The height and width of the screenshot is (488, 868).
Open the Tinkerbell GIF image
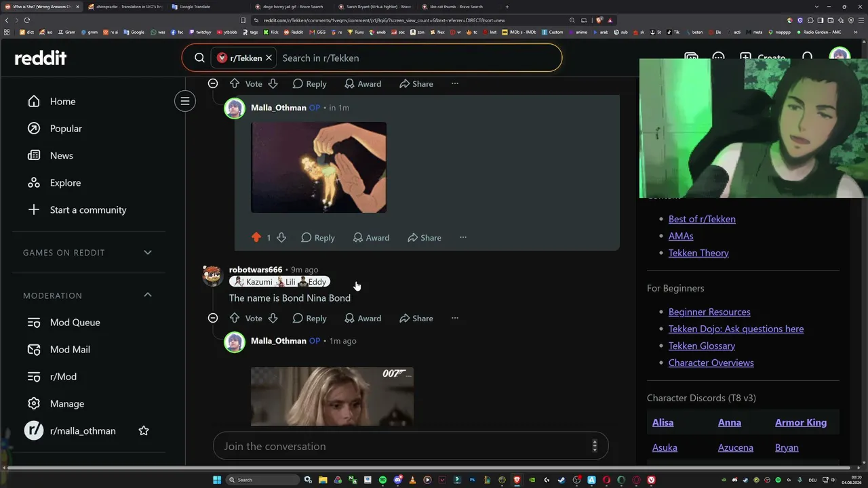pyautogui.click(x=319, y=167)
